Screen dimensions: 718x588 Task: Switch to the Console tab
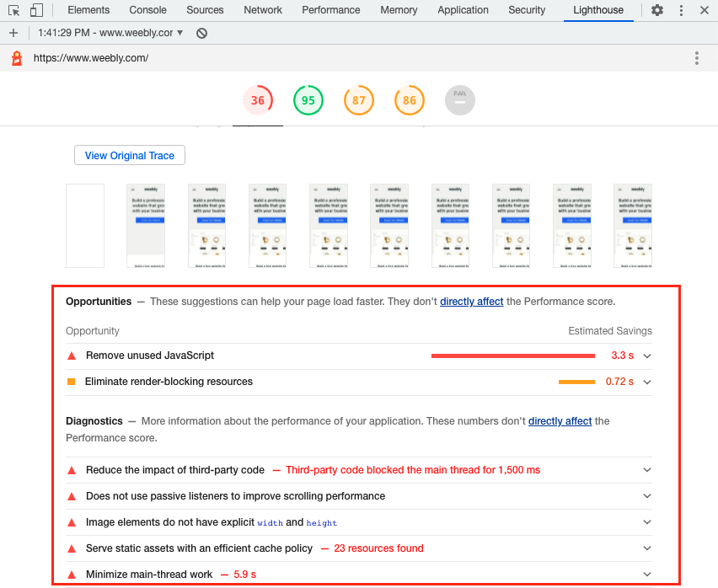point(147,10)
